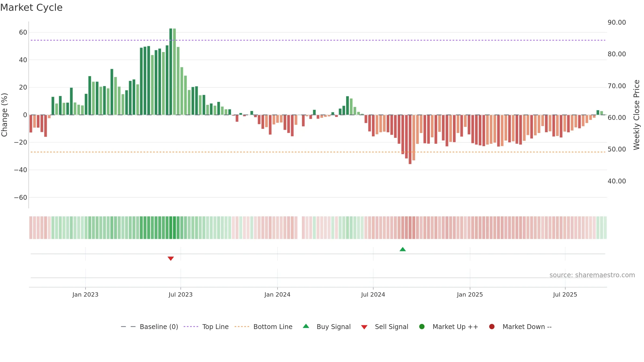Image resolution: width=644 pixels, height=362 pixels.
Task: Toggle the Baseline (0) legend entry
Action: (x=149, y=327)
